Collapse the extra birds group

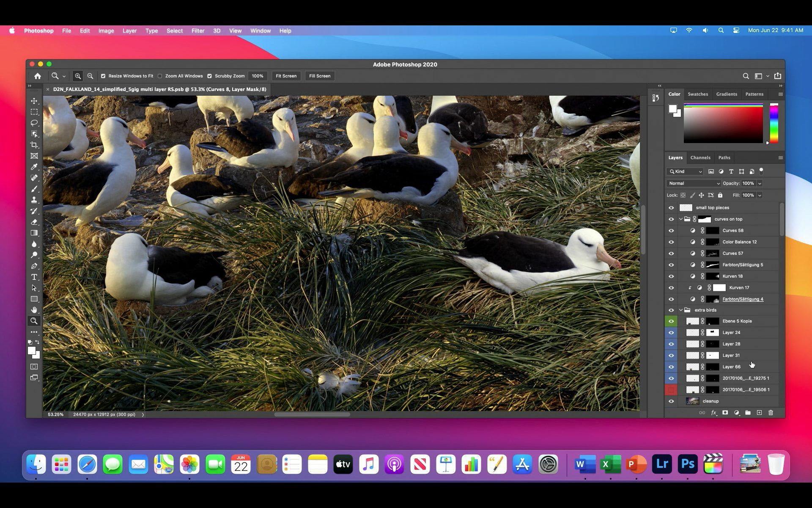pos(681,310)
